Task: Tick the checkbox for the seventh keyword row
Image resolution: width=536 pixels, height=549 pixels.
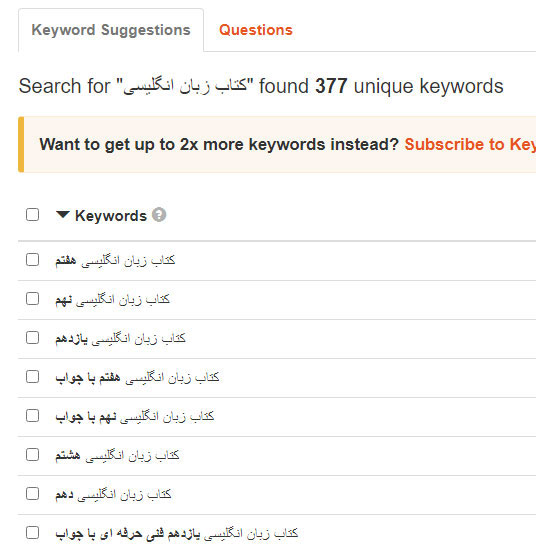Action: pyautogui.click(x=33, y=494)
